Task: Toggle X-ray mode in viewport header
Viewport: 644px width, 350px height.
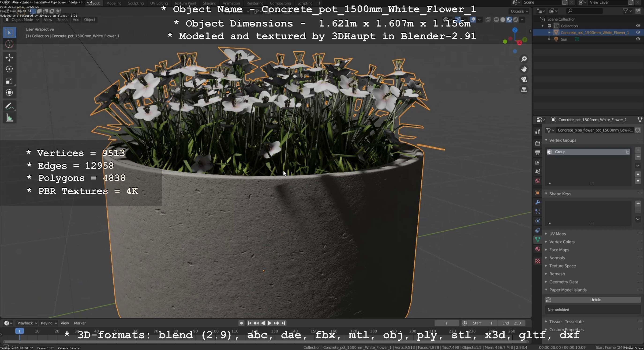Action: point(488,19)
